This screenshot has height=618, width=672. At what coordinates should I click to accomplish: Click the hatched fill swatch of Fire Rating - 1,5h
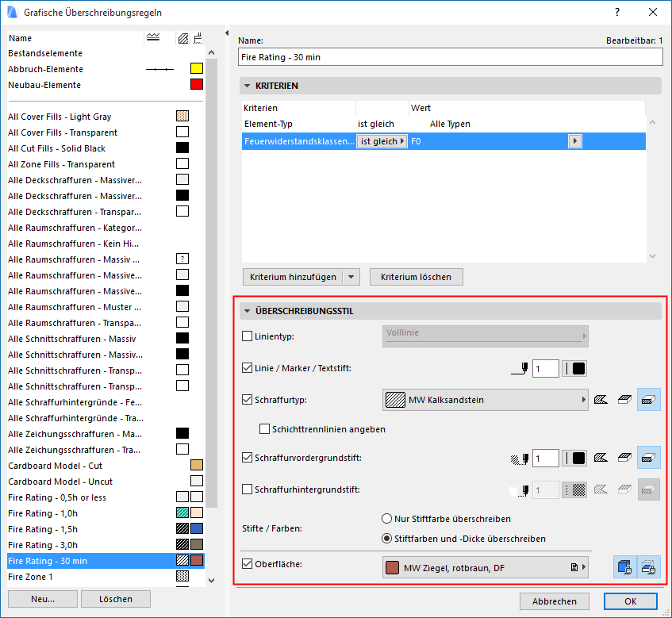182,529
